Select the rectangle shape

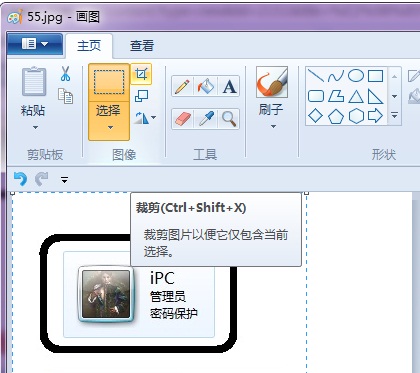[375, 76]
